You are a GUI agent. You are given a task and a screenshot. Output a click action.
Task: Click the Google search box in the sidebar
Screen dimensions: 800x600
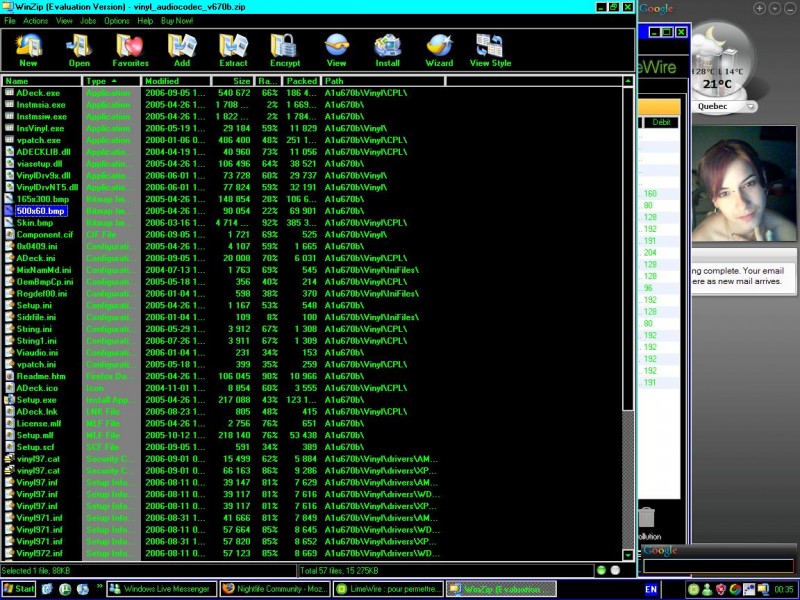point(718,565)
